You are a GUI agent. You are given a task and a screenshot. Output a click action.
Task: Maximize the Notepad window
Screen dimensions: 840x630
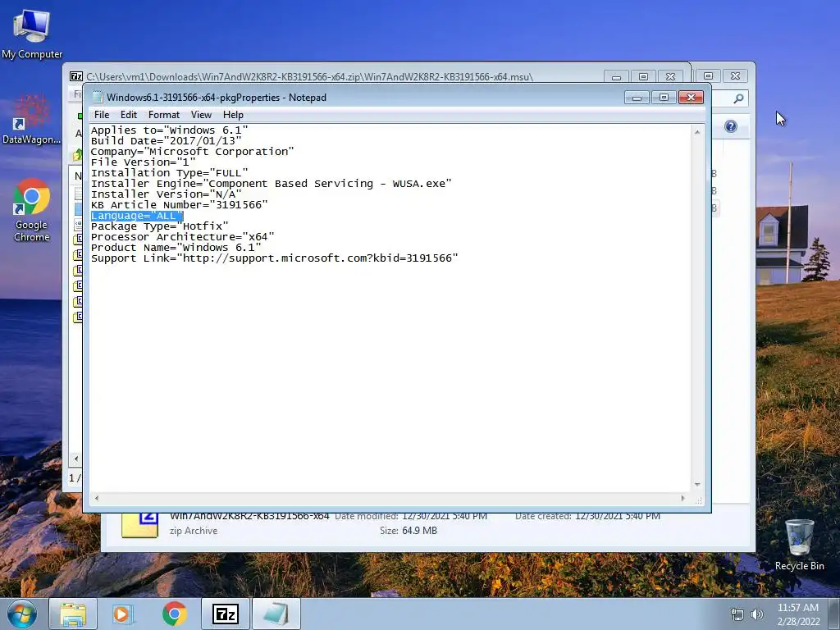(x=664, y=98)
